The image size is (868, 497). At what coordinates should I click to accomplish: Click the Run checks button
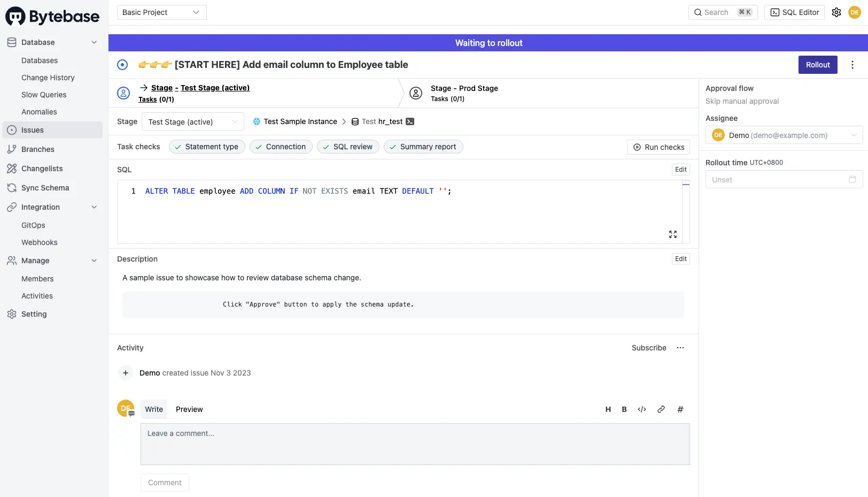[x=658, y=147]
